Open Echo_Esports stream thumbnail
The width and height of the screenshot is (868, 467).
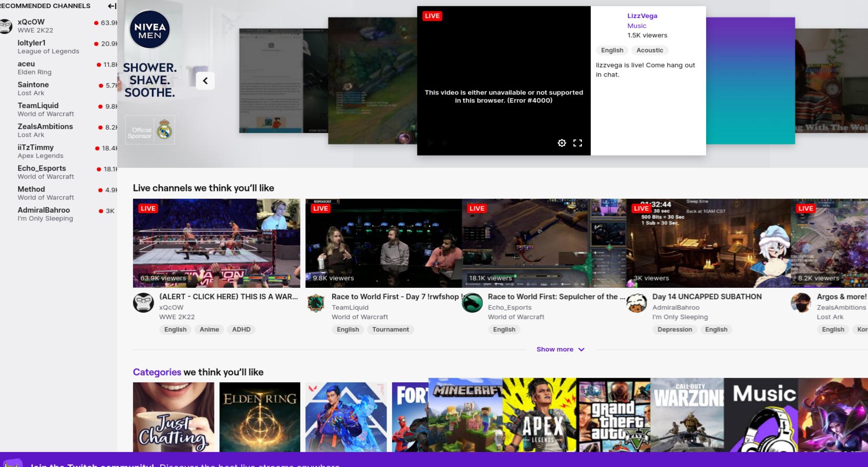tap(544, 243)
